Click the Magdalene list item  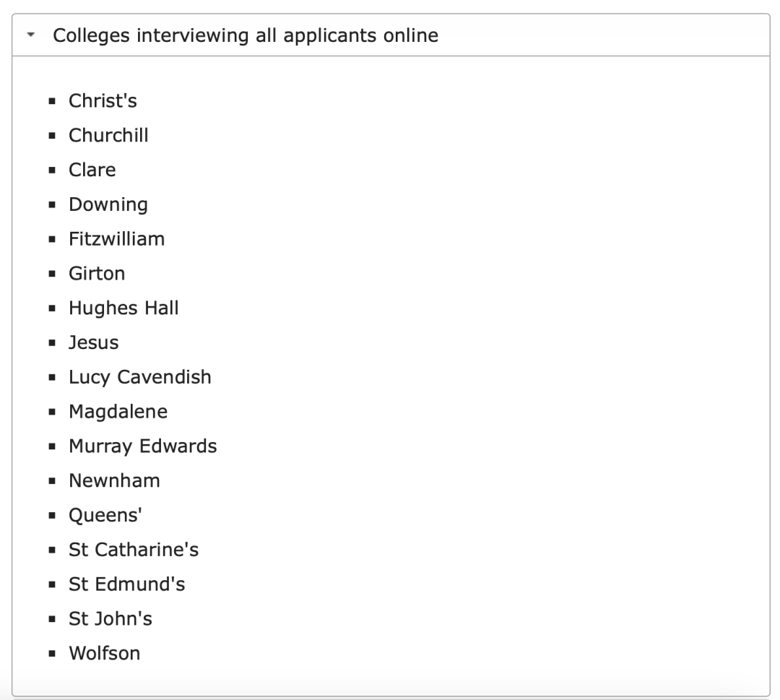[118, 412]
